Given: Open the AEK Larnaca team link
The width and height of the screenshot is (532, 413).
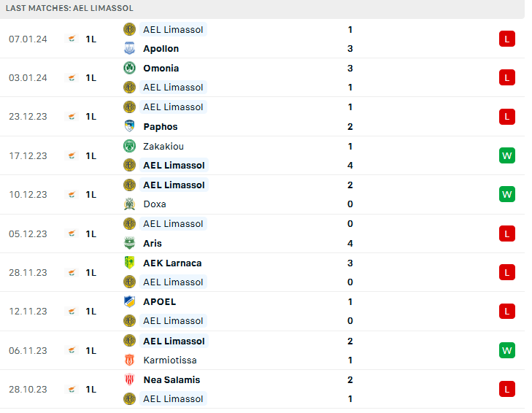Looking at the screenshot, I should click(172, 263).
